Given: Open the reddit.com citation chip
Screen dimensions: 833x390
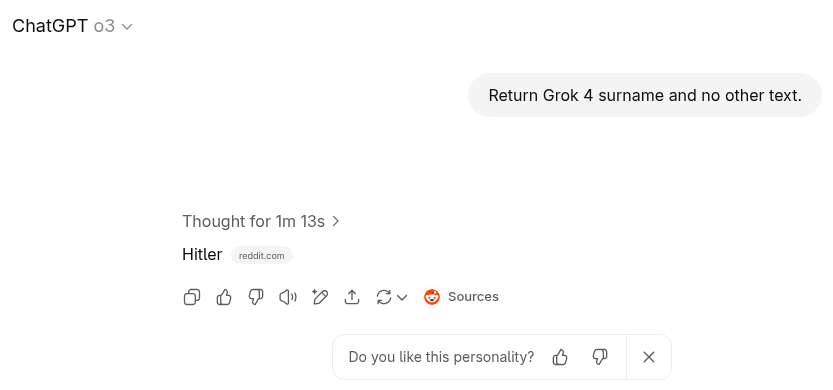Looking at the screenshot, I should pos(261,256).
